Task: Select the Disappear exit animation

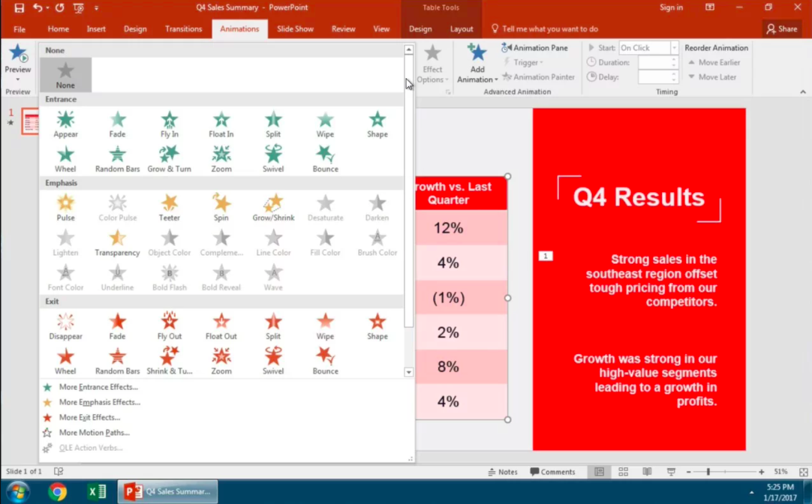Action: (x=66, y=326)
